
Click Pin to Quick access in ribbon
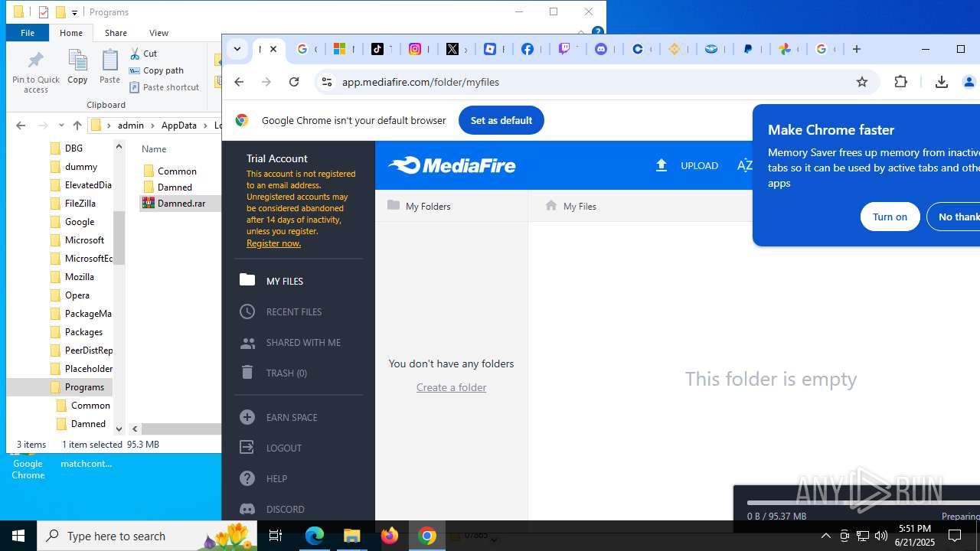(35, 72)
